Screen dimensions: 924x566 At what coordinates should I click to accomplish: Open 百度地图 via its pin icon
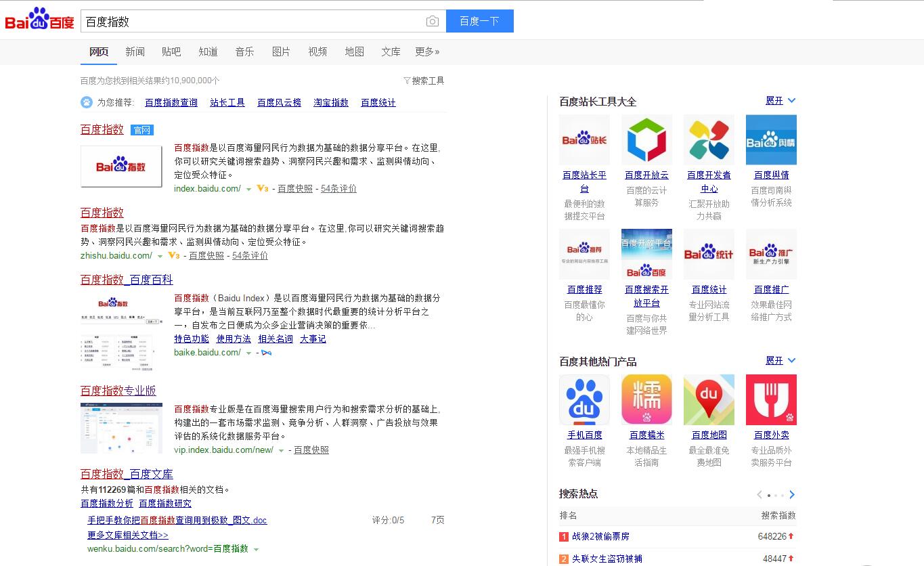tap(709, 399)
